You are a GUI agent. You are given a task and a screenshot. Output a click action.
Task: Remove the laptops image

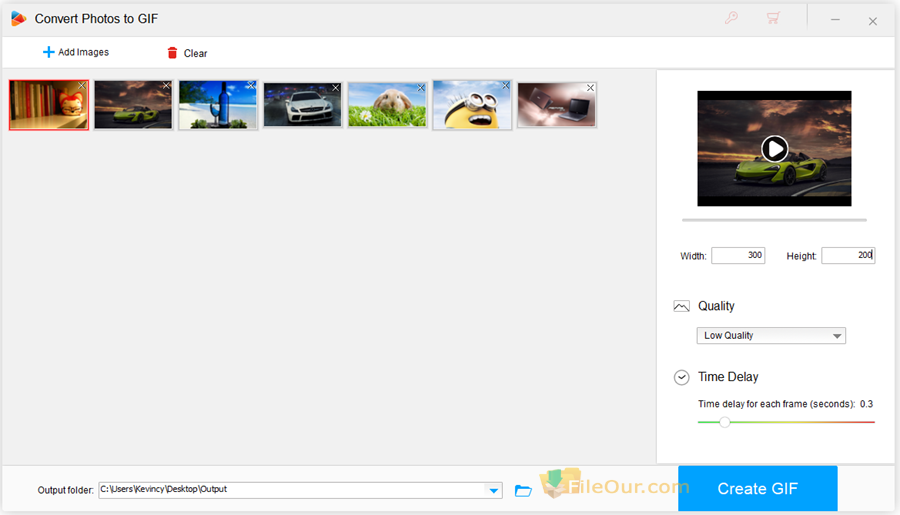click(x=590, y=88)
